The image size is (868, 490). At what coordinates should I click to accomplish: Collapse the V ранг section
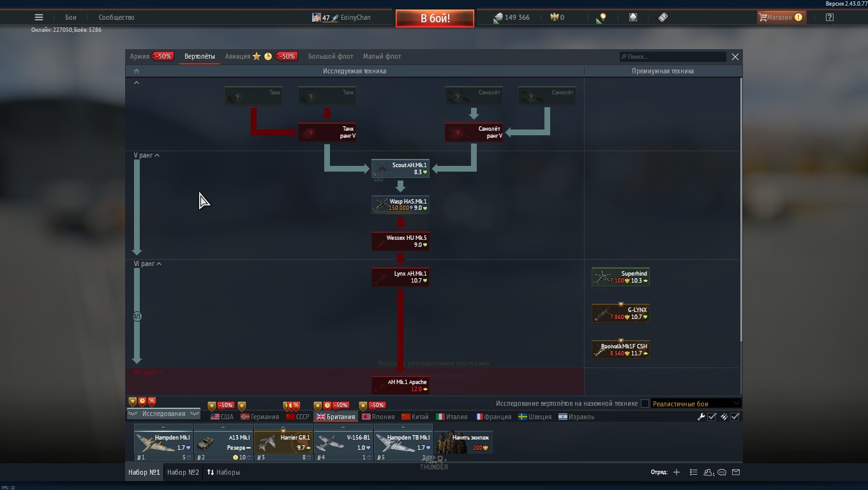(146, 155)
